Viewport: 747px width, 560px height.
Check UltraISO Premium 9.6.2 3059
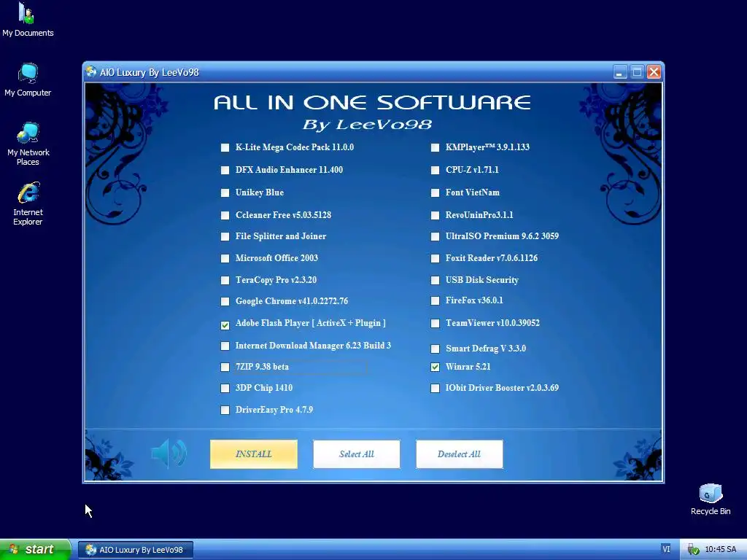[435, 237]
